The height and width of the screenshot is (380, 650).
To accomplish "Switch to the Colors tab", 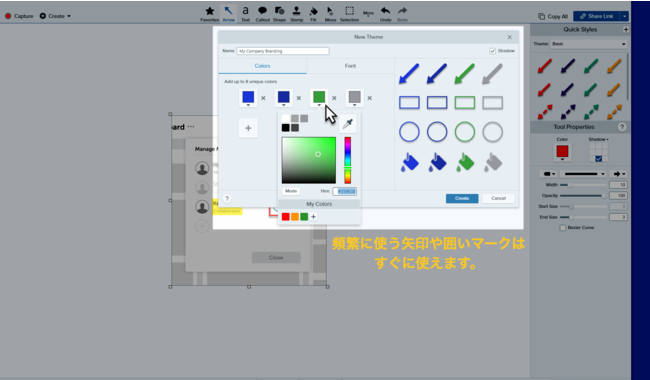I will (262, 66).
